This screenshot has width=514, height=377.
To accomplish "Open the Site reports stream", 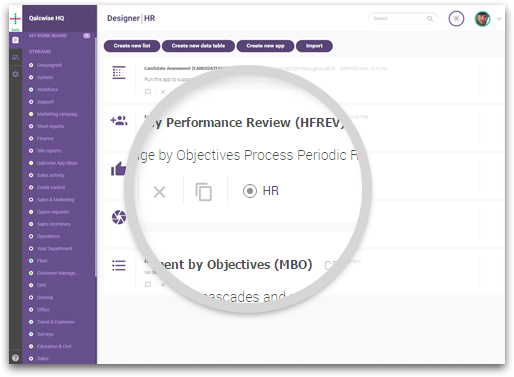I will click(49, 151).
